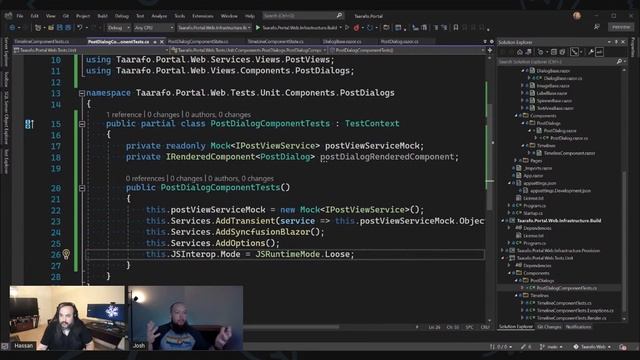The height and width of the screenshot is (360, 640).
Task: Expand the Pages folder in Solution Explorer
Action: [x=516, y=161]
